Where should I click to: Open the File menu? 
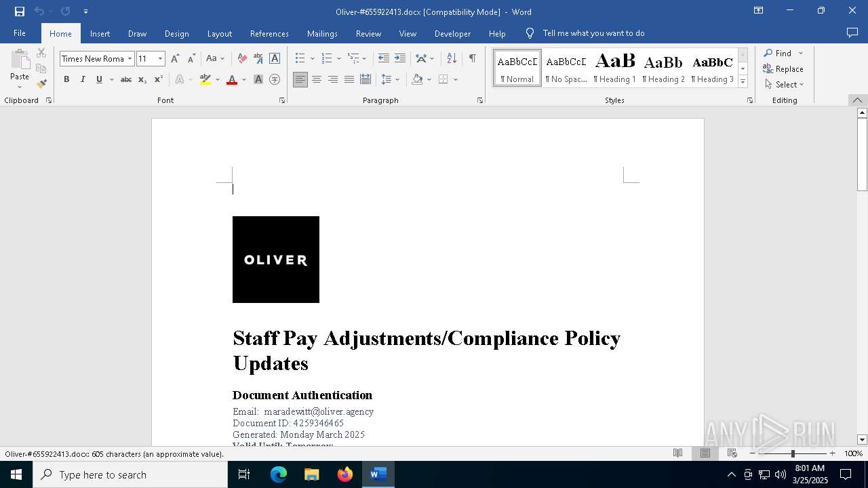(20, 33)
